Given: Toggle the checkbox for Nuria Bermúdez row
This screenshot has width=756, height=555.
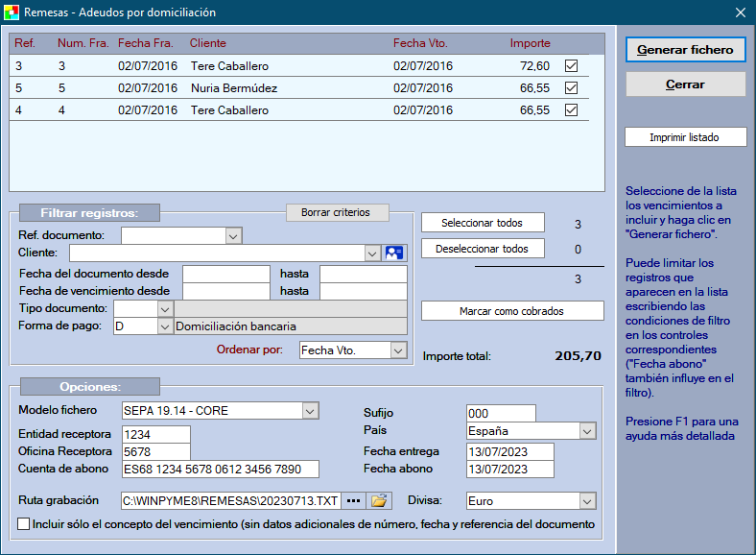Looking at the screenshot, I should 572,88.
